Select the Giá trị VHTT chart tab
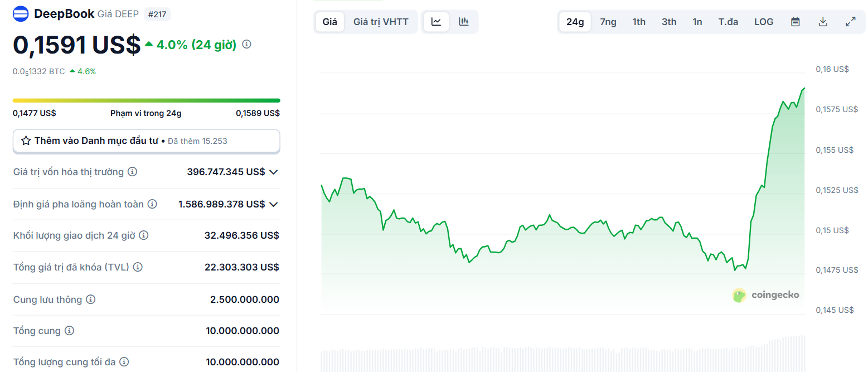 point(381,22)
